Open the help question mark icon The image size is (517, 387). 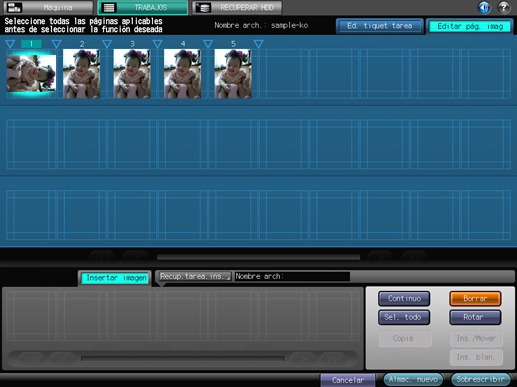504,7
